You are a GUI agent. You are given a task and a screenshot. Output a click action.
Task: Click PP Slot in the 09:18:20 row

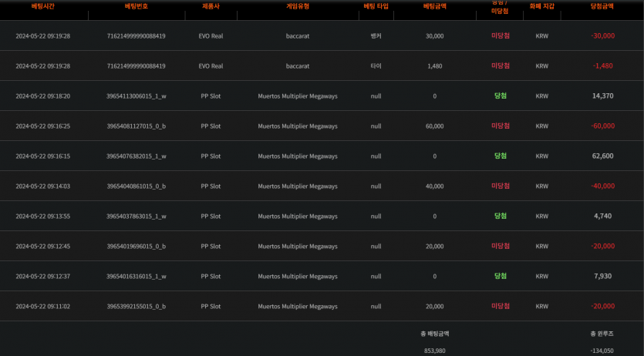[x=211, y=96]
